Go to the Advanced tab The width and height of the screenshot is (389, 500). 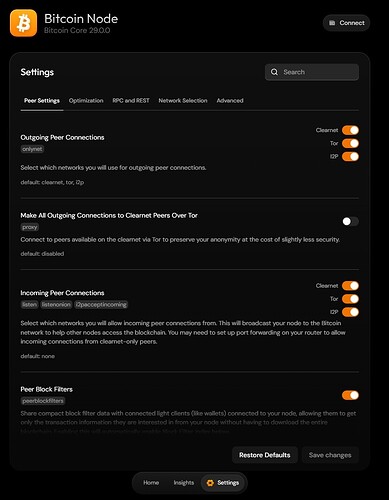230,101
